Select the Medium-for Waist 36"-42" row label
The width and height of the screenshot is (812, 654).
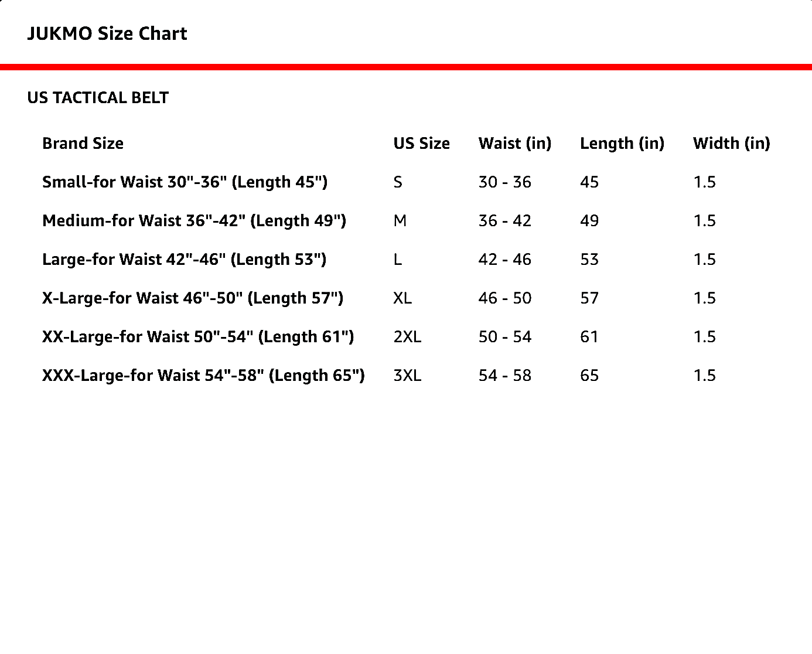[x=194, y=221]
